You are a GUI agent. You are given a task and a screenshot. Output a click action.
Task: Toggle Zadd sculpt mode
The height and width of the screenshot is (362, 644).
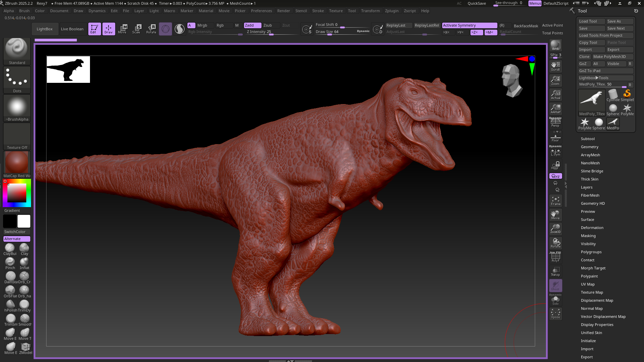pyautogui.click(x=252, y=25)
